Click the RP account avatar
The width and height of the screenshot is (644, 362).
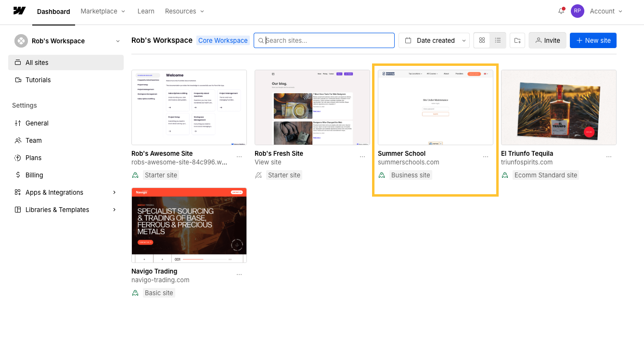(x=577, y=11)
